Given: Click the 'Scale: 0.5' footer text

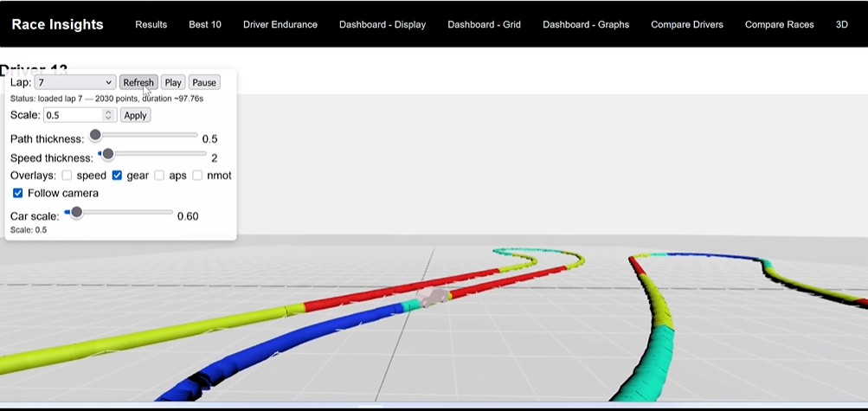Looking at the screenshot, I should (29, 229).
